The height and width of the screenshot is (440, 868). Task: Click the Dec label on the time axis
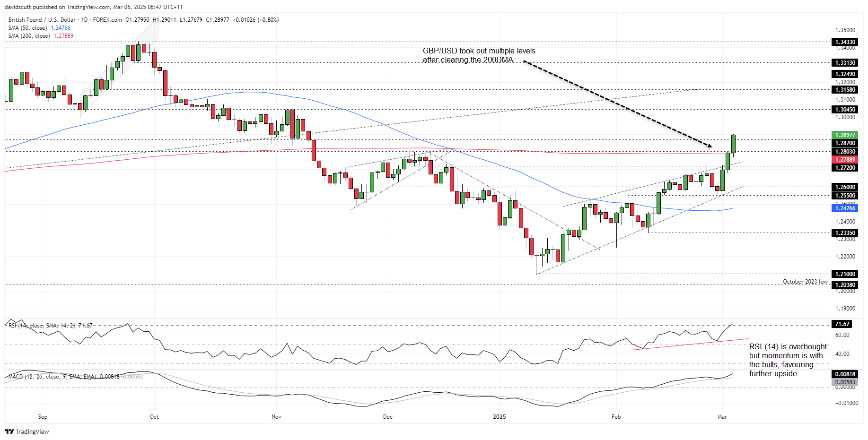coord(388,417)
